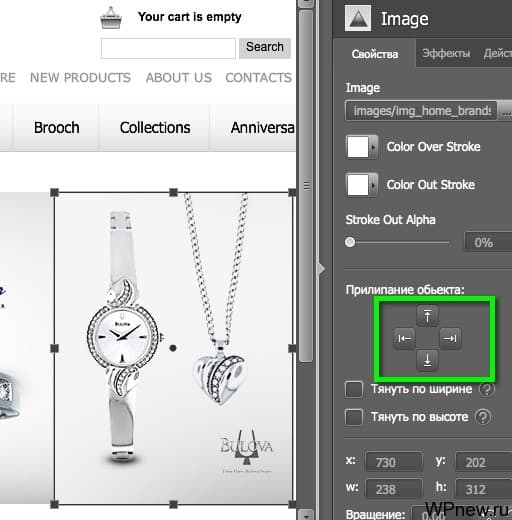Open Color Out Stroke dropdown arrow
Image resolution: width=512 pixels, height=520 pixels.
point(373,184)
